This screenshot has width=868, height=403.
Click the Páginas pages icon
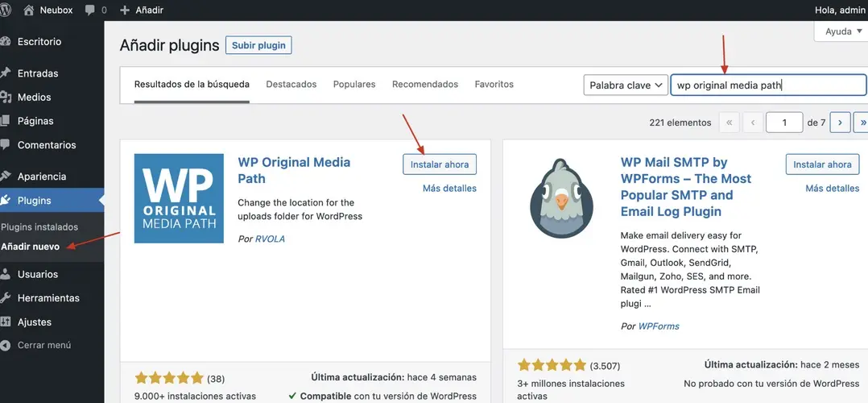6,121
